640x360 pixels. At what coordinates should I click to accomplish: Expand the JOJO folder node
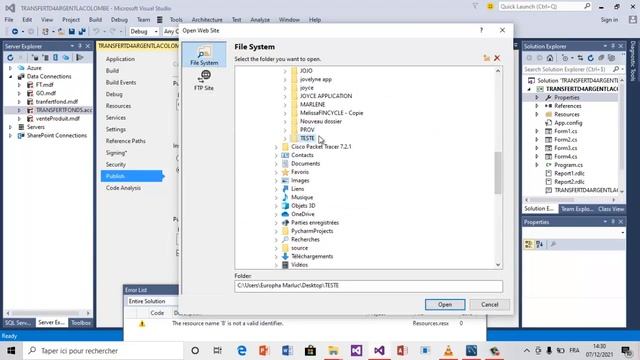coord(285,71)
